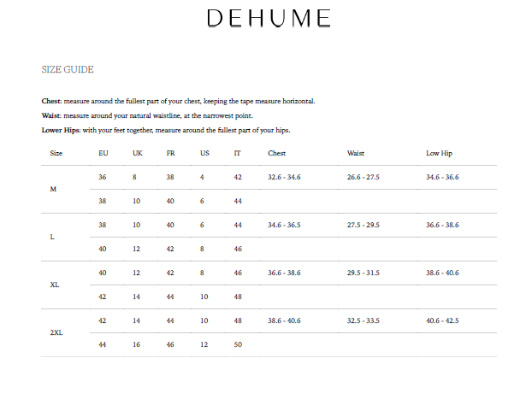Click the Size column header

tap(56, 153)
